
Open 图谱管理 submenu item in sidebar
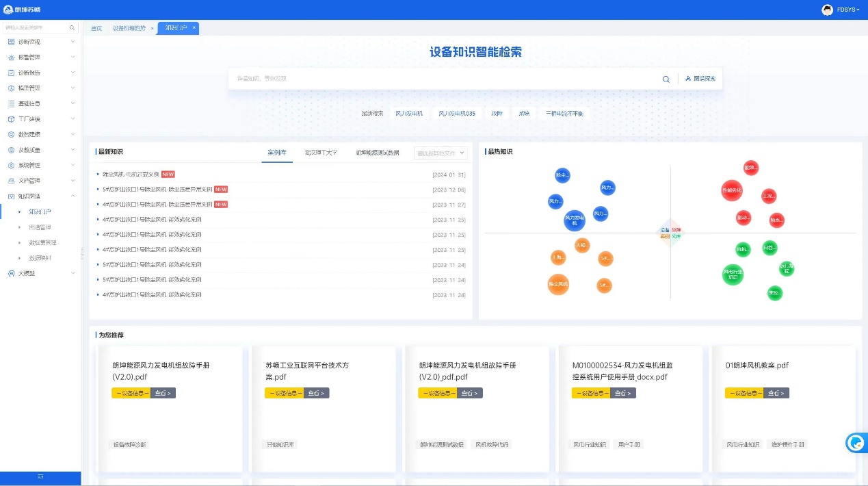tap(40, 227)
